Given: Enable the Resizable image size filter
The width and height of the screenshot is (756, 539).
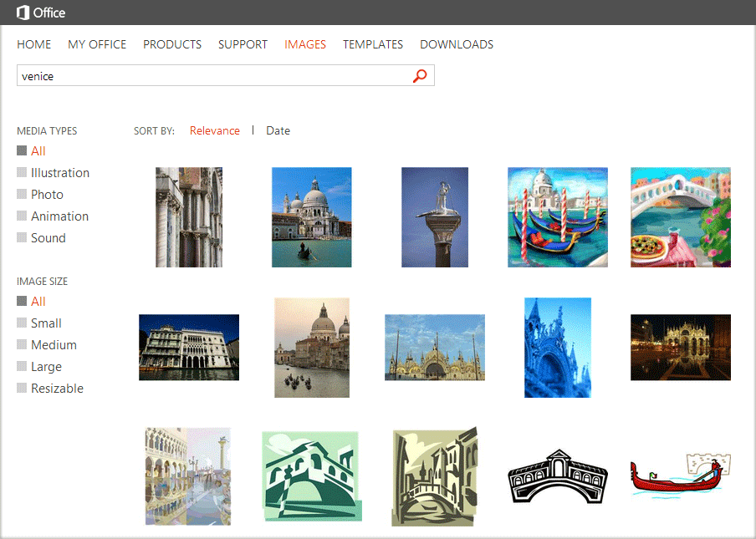Looking at the screenshot, I should (x=21, y=388).
